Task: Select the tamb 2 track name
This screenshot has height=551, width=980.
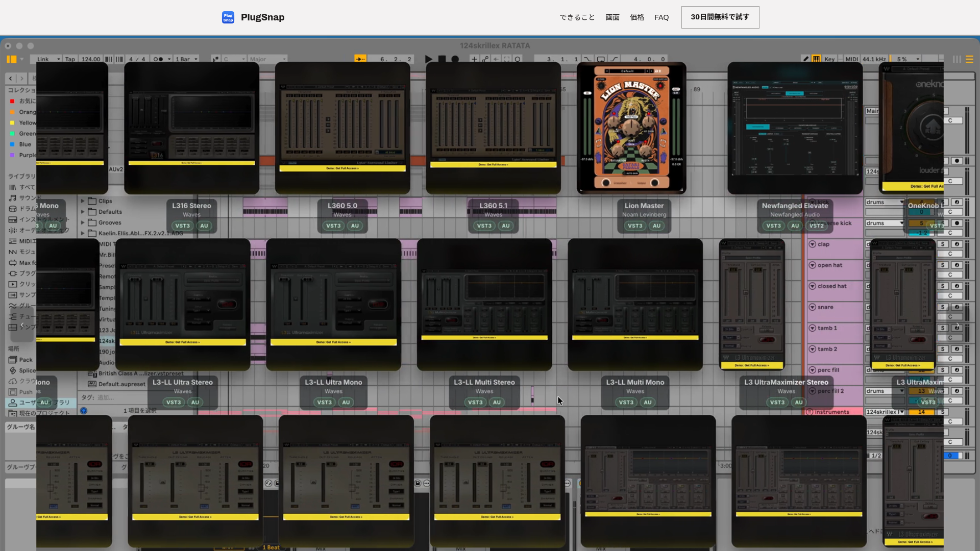Action: (827, 349)
